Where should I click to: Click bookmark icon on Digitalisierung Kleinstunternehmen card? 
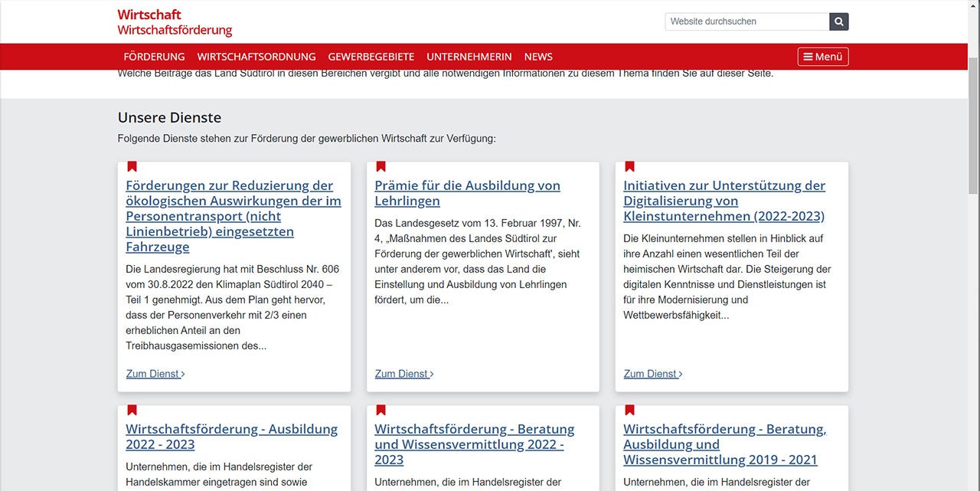coord(629,166)
